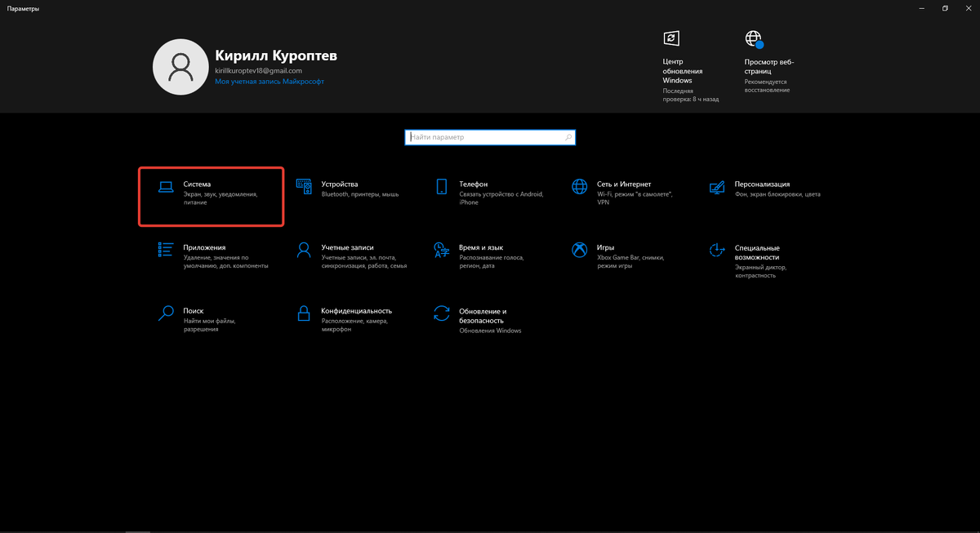Select the Система category title
This screenshot has height=533, width=980.
coord(198,184)
